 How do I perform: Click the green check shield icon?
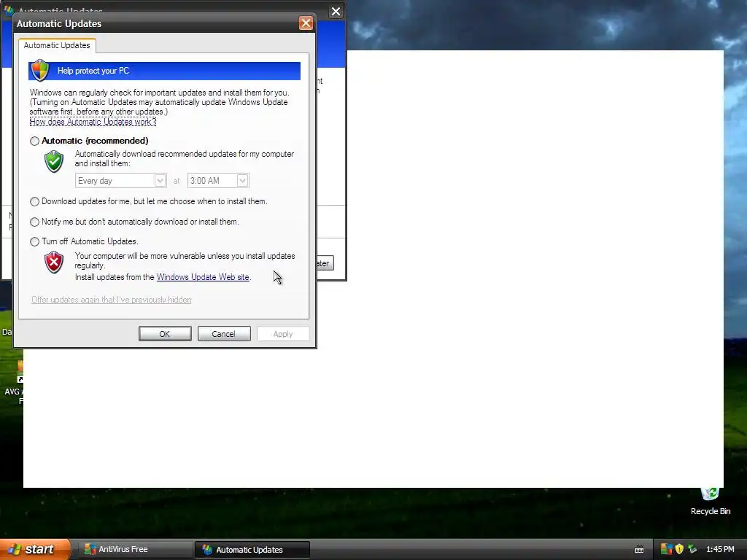54,161
